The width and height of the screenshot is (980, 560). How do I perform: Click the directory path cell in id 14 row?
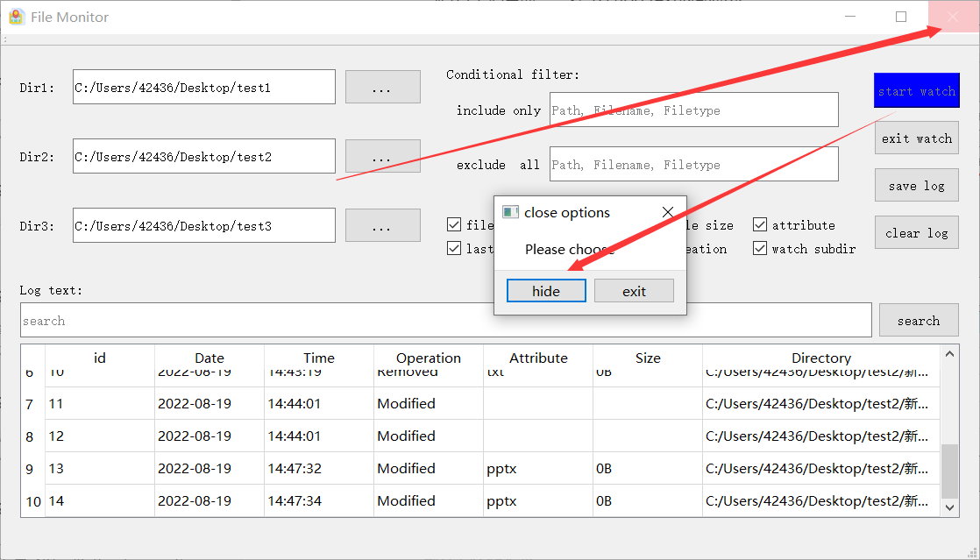coord(821,501)
